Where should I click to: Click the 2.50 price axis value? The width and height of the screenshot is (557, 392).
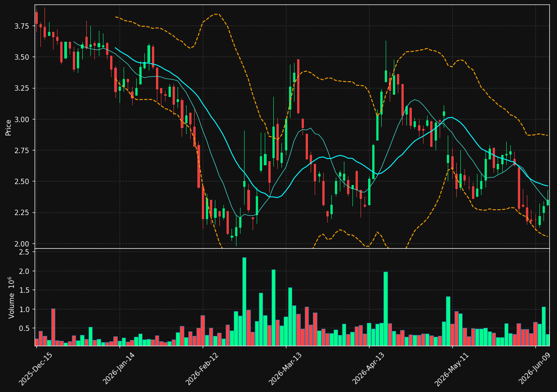pos(22,181)
